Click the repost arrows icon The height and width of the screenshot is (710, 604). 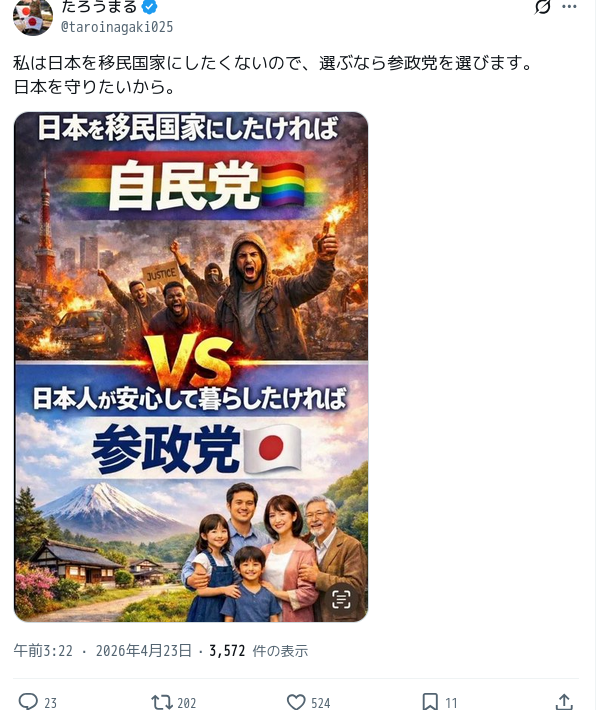point(162,702)
